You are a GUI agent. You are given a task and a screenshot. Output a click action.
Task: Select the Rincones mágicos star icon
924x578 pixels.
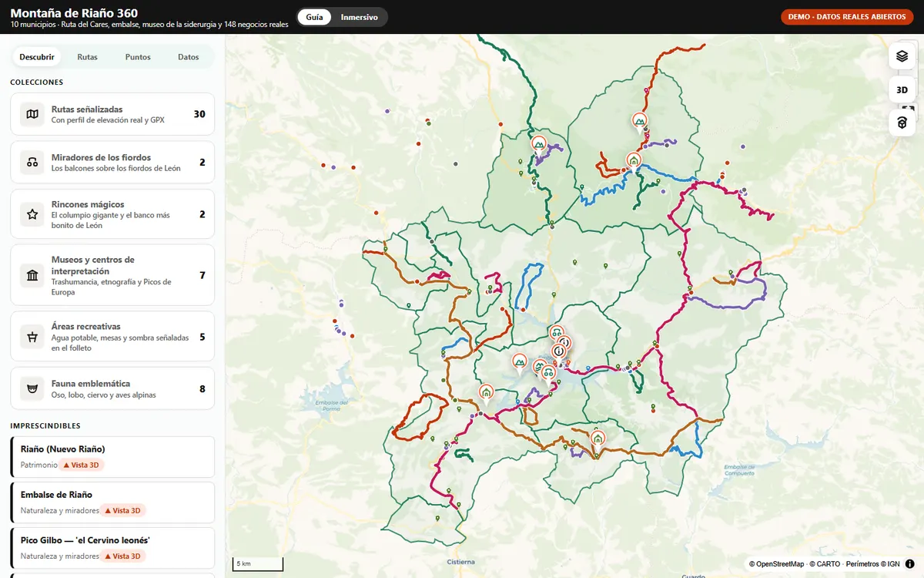[x=32, y=214]
